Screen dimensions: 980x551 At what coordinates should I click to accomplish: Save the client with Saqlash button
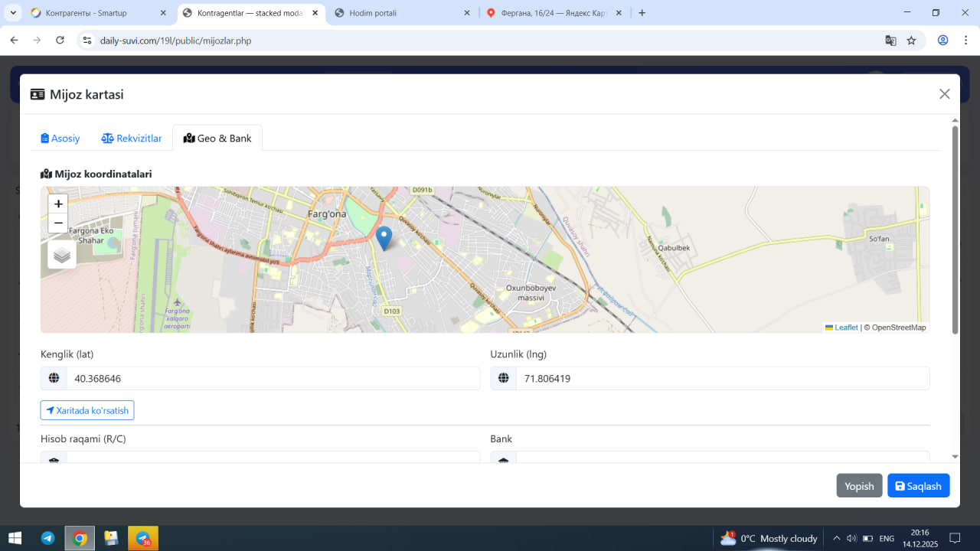[x=918, y=486]
